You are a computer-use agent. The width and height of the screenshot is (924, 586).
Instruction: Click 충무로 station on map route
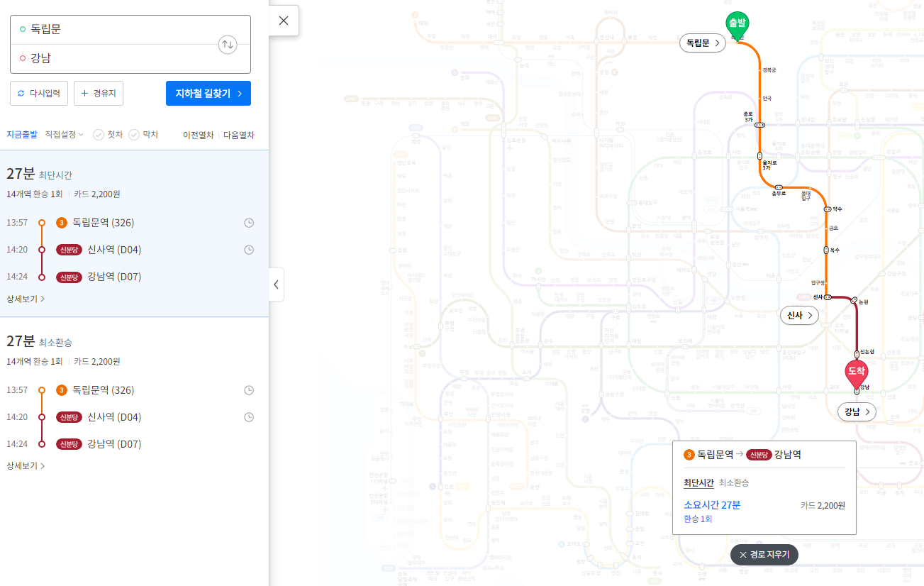[x=779, y=187]
